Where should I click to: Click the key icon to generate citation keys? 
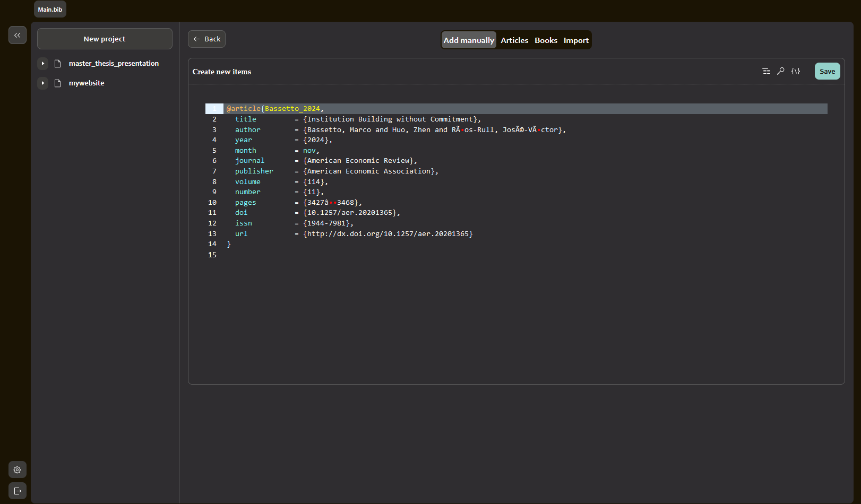[x=781, y=71]
